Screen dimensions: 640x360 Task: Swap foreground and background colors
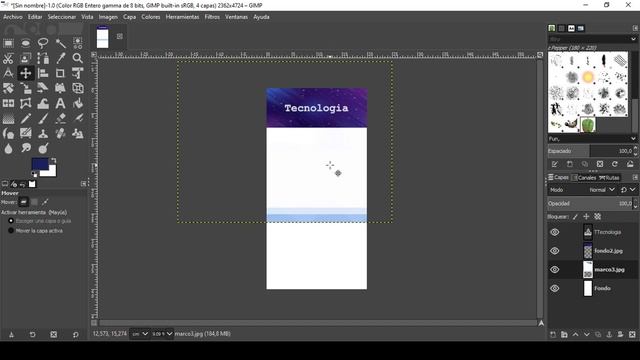click(53, 160)
